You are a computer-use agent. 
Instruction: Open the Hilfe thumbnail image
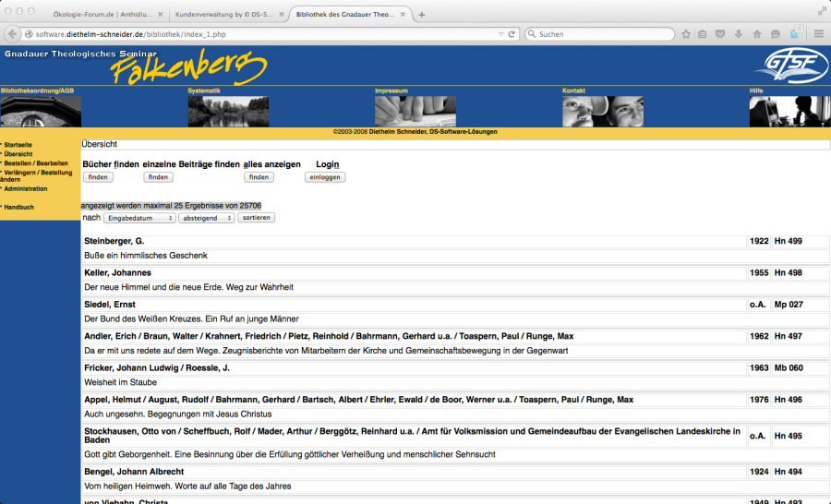(x=790, y=112)
